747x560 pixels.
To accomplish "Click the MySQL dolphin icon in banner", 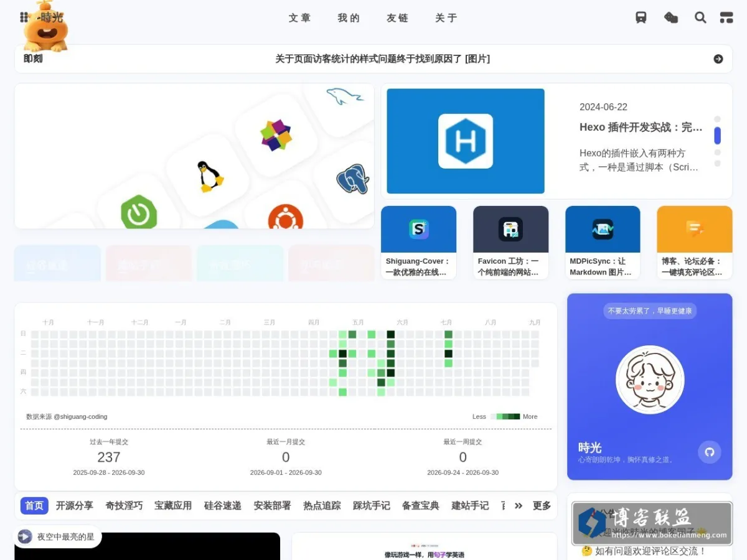I will [x=344, y=96].
